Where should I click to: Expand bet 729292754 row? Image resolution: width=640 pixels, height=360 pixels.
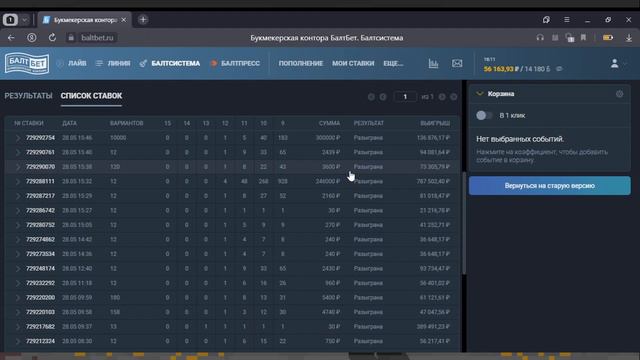coord(18,138)
